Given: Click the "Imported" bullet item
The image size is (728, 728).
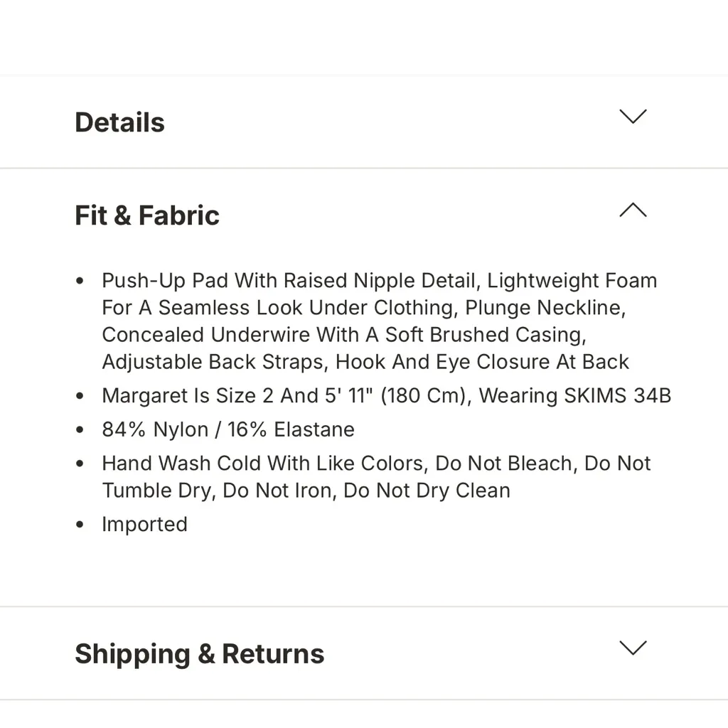Looking at the screenshot, I should pyautogui.click(x=144, y=525).
